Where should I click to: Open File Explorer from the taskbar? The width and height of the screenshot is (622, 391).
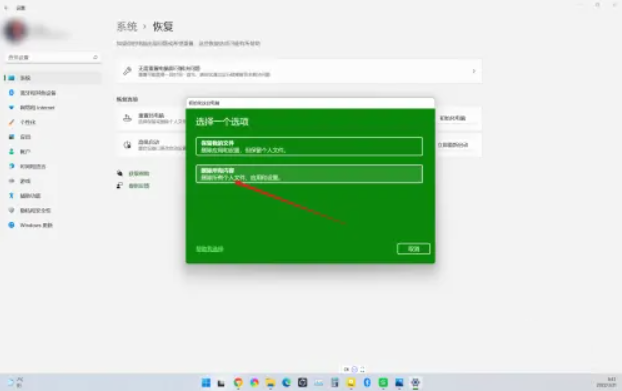point(270,382)
